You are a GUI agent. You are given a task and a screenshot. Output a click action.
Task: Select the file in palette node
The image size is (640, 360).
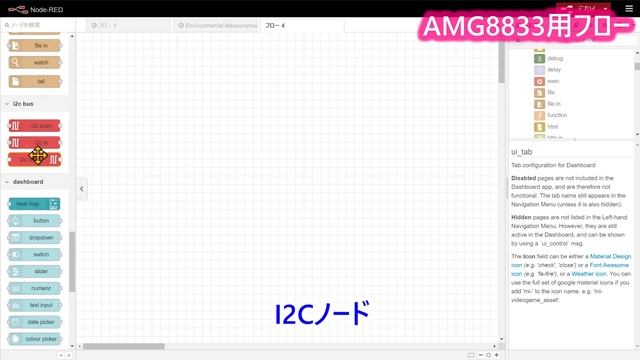[x=35, y=45]
